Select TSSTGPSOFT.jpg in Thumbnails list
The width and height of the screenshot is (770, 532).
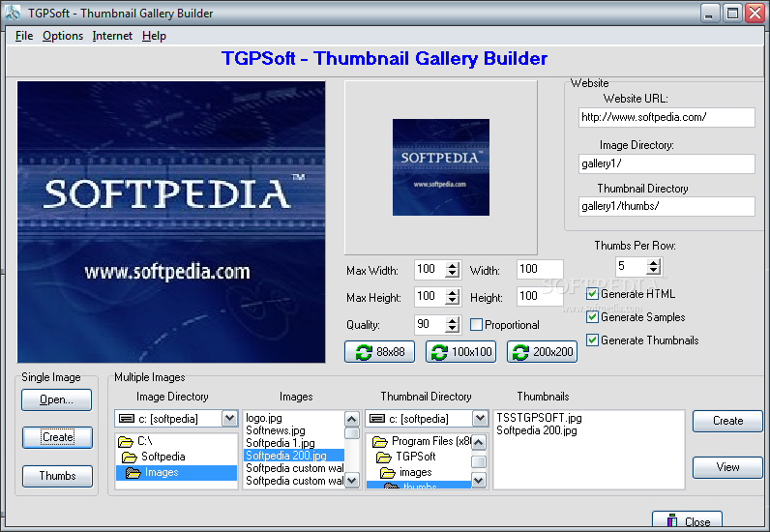click(539, 418)
